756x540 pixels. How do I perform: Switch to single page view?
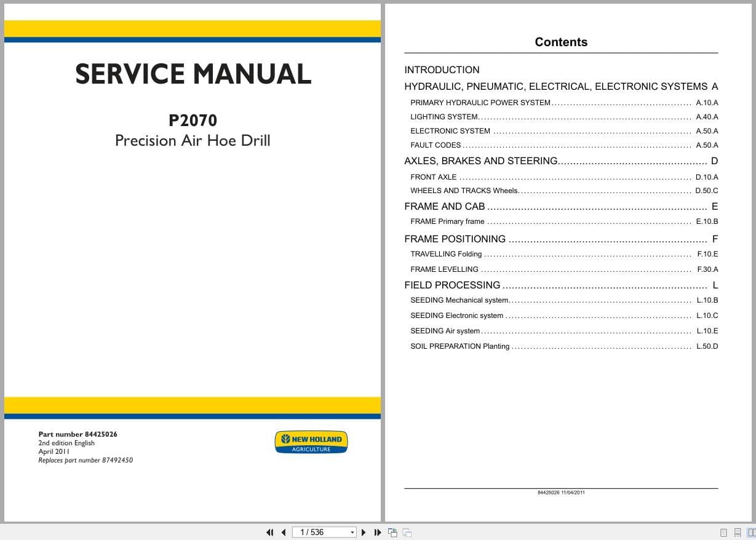click(723, 533)
